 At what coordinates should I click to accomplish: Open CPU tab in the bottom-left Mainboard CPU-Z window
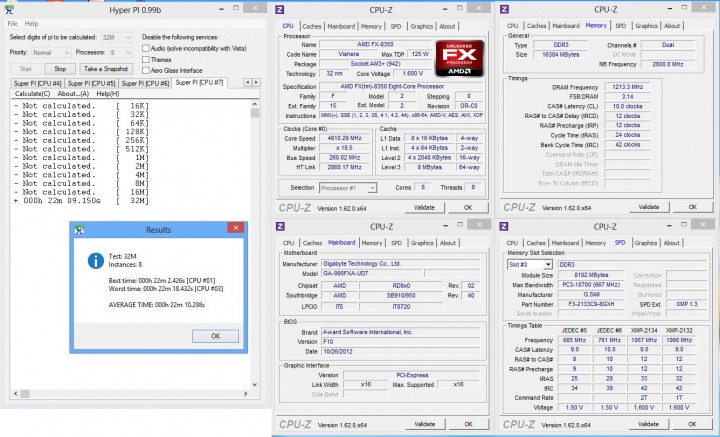288,243
